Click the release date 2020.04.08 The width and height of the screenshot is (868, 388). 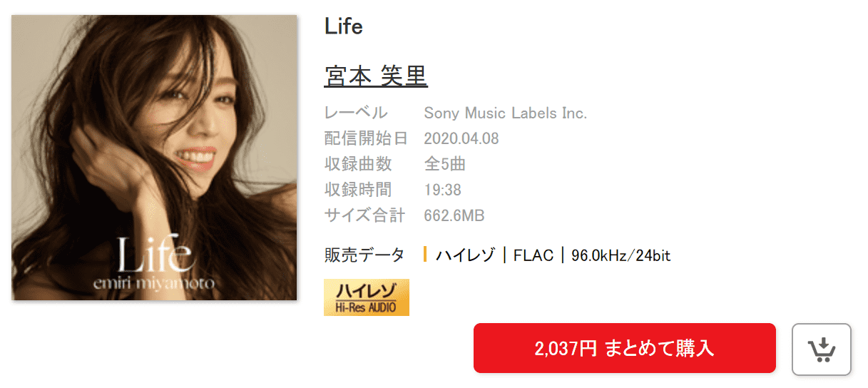(x=461, y=138)
